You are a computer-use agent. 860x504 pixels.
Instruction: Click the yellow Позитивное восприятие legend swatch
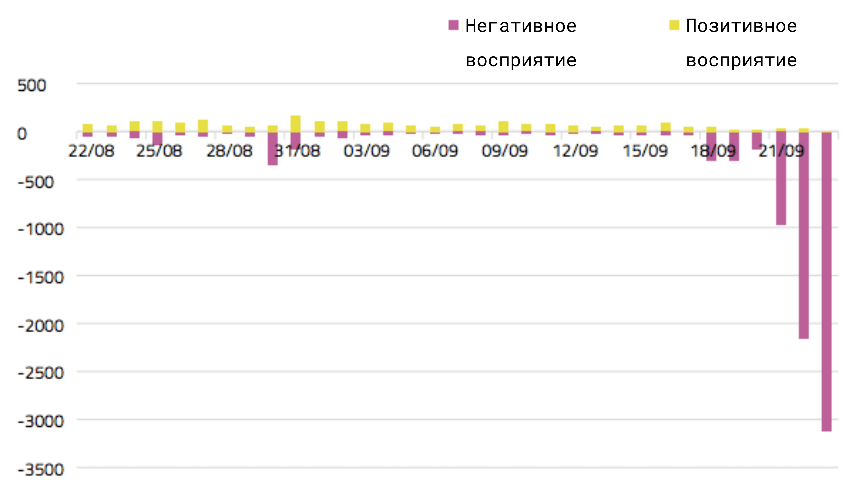point(674,25)
